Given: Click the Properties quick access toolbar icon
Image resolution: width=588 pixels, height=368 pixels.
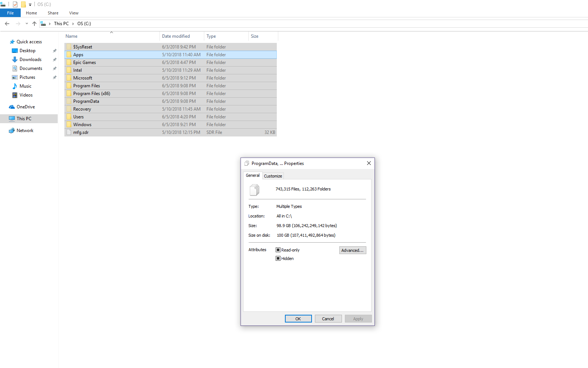Looking at the screenshot, I should [x=15, y=4].
